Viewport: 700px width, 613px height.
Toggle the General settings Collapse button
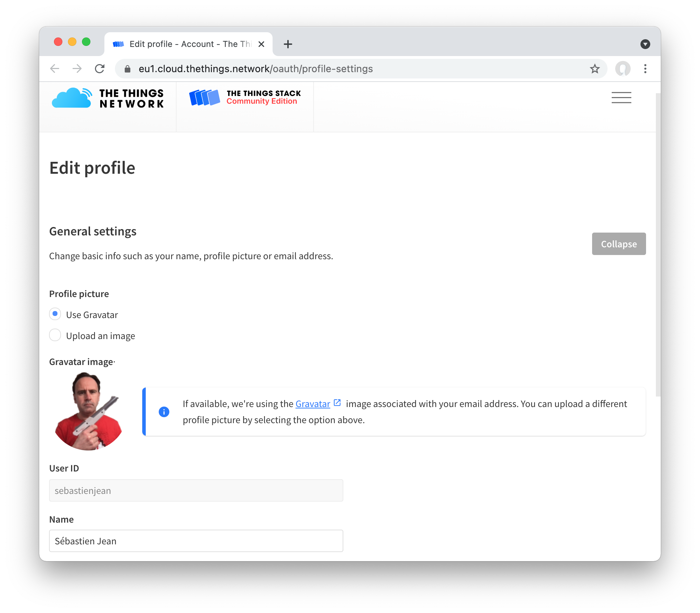(618, 243)
